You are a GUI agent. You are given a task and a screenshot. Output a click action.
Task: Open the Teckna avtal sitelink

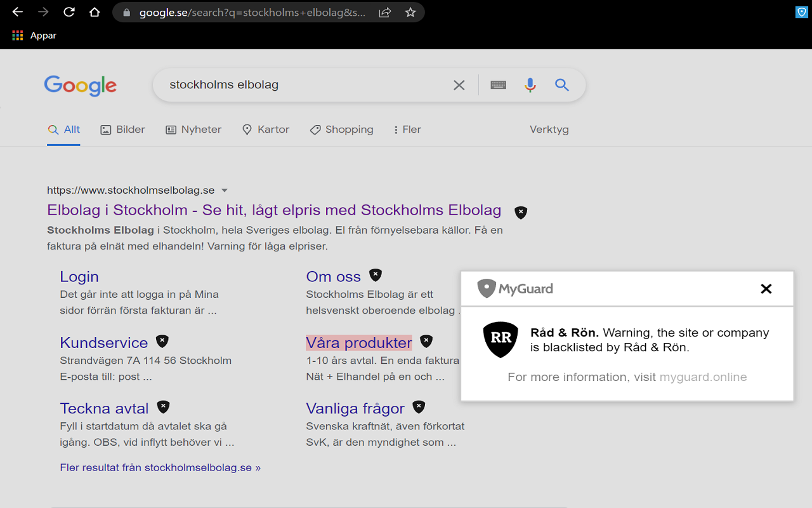click(105, 409)
